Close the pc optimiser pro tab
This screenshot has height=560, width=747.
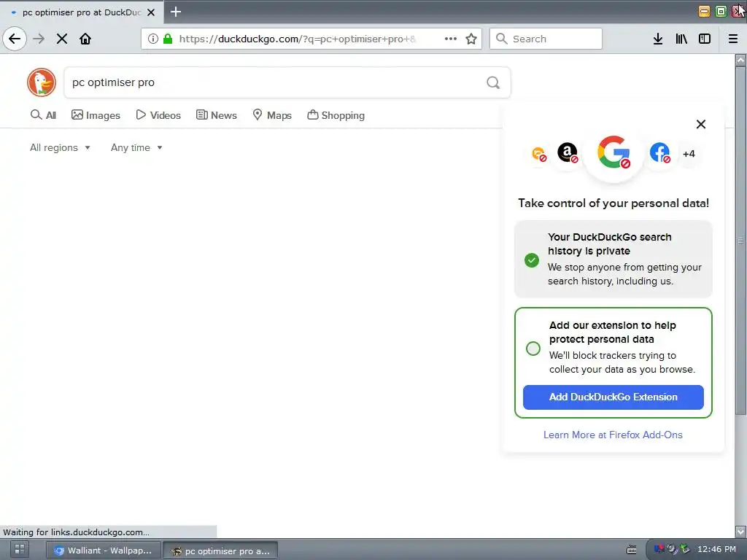pyautogui.click(x=151, y=12)
